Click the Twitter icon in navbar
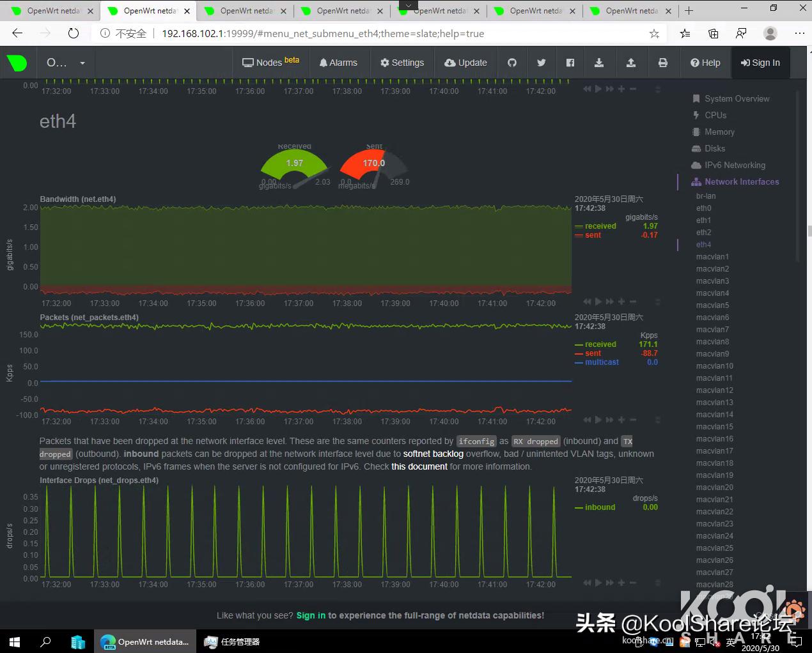Viewport: 812px width, 653px height. click(x=542, y=63)
